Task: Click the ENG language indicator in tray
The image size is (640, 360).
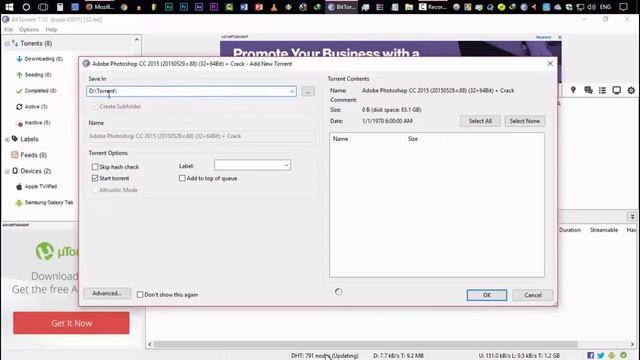Action: (605, 7)
